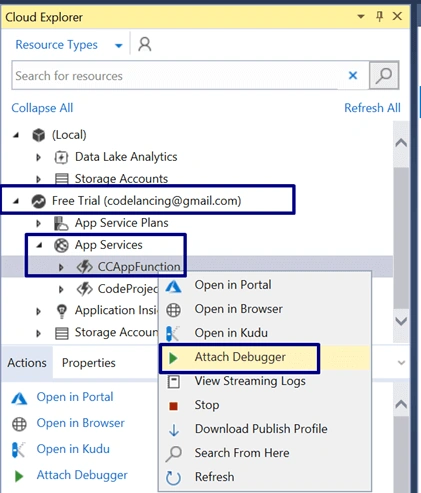
Task: Click the Download Publish Profile arrow icon
Action: (x=174, y=430)
